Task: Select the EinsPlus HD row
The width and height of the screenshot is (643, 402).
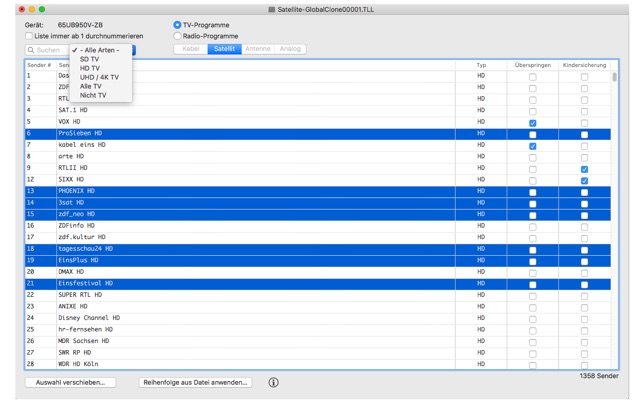Action: tap(318, 260)
